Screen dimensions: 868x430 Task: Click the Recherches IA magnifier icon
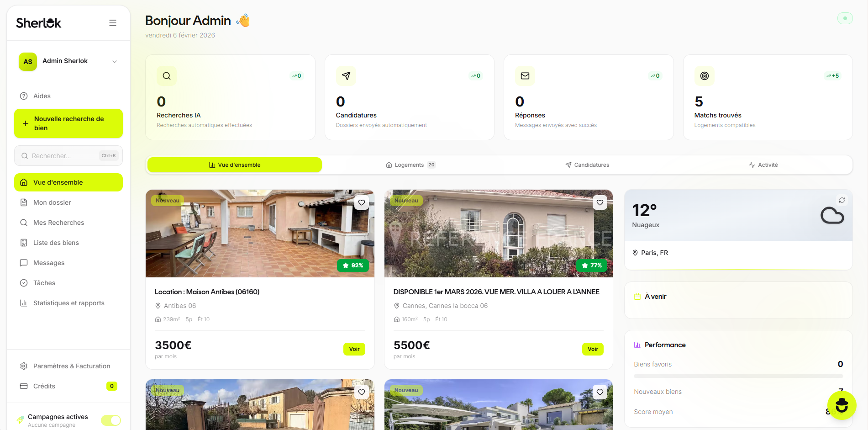click(x=167, y=76)
